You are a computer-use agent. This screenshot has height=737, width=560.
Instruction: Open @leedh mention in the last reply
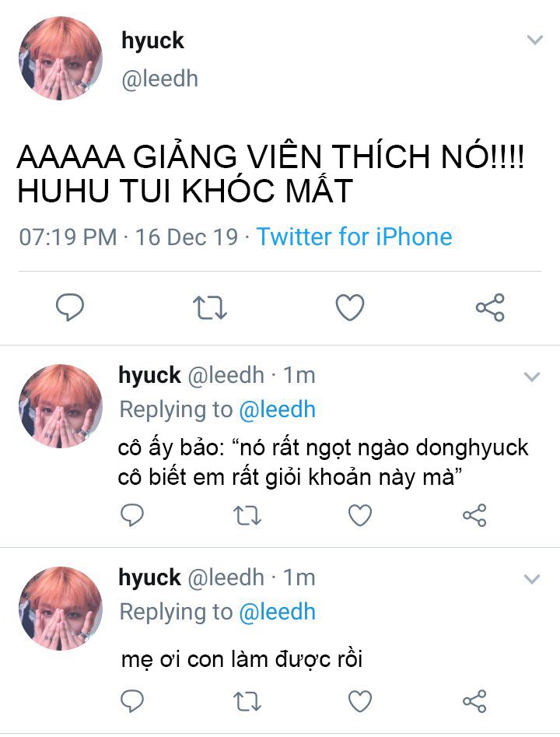277,612
